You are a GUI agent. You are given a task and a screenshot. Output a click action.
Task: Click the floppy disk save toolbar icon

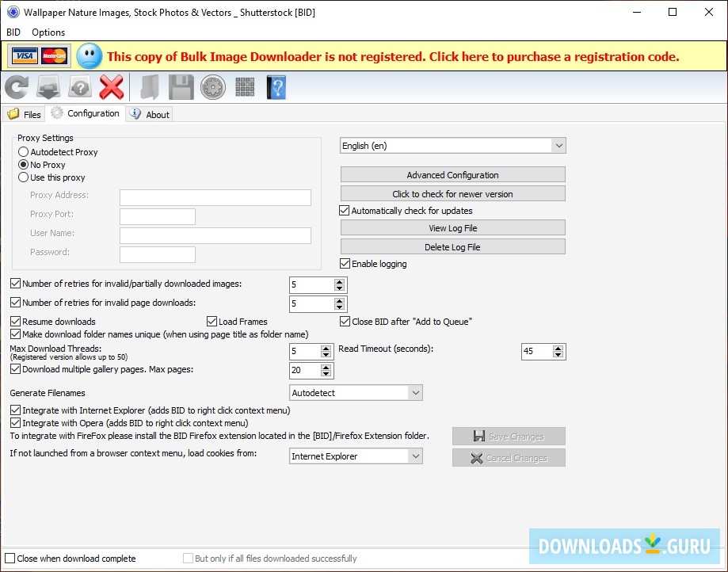click(x=181, y=87)
